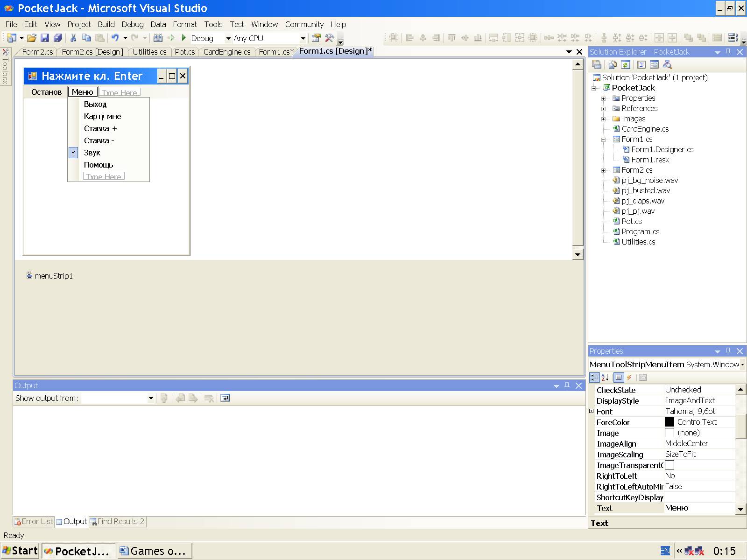Open View Class Diagram icon

(667, 65)
